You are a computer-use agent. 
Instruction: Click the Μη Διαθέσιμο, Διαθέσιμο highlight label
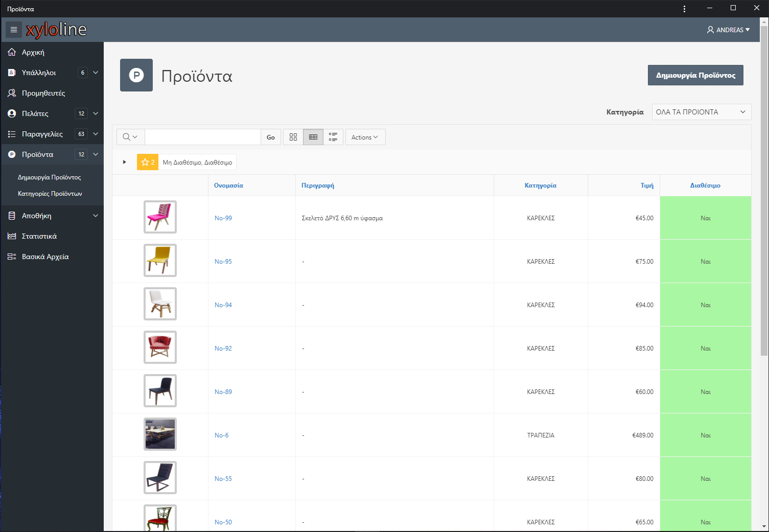point(197,162)
